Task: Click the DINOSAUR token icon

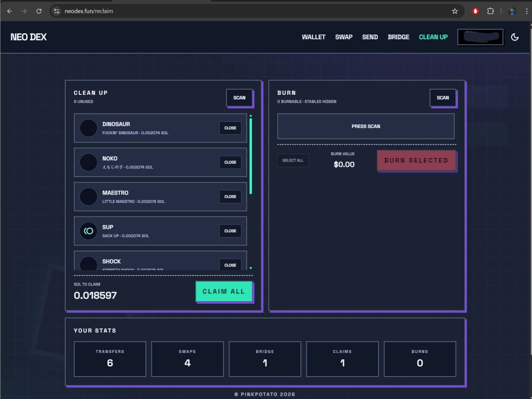Action: pyautogui.click(x=88, y=128)
